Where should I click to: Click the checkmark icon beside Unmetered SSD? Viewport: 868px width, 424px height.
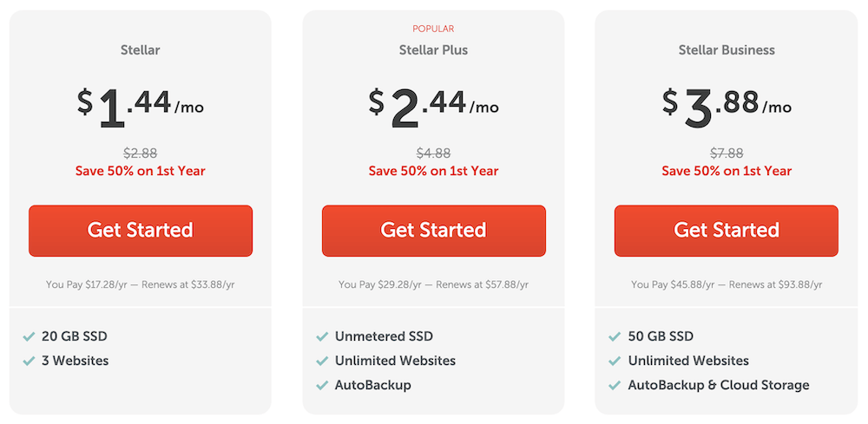coord(322,336)
